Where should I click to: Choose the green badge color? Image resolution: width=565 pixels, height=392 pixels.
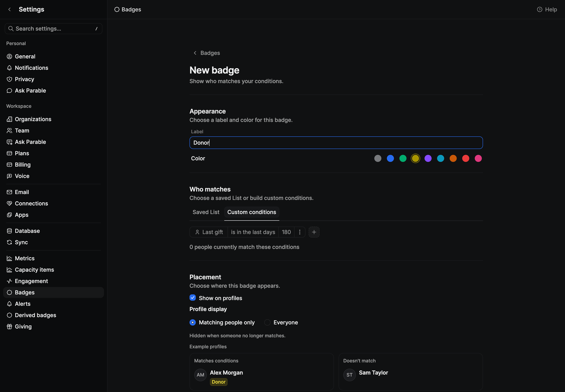403,158
